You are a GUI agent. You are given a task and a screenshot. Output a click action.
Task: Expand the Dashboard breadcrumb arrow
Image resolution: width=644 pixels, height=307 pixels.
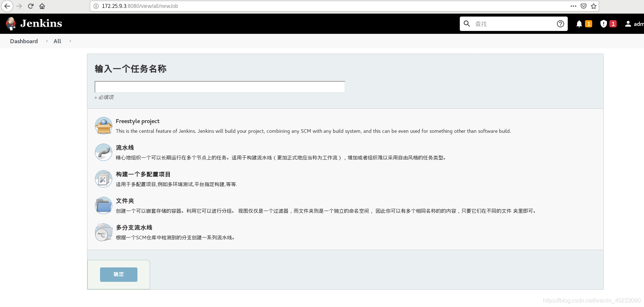click(x=47, y=41)
